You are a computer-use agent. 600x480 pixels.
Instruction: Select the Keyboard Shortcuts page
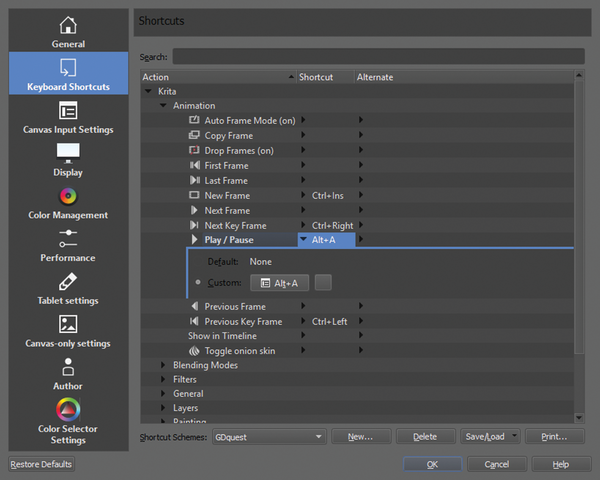tap(68, 73)
